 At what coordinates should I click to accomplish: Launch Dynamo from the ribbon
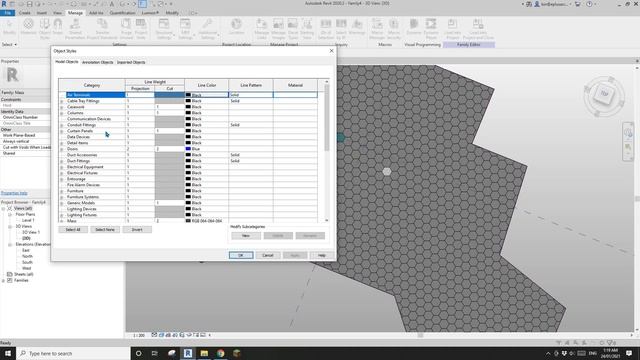413,27
